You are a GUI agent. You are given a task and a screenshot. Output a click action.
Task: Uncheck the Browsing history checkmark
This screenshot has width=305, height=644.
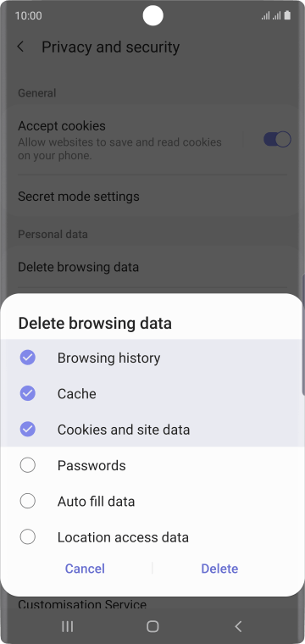coord(27,358)
